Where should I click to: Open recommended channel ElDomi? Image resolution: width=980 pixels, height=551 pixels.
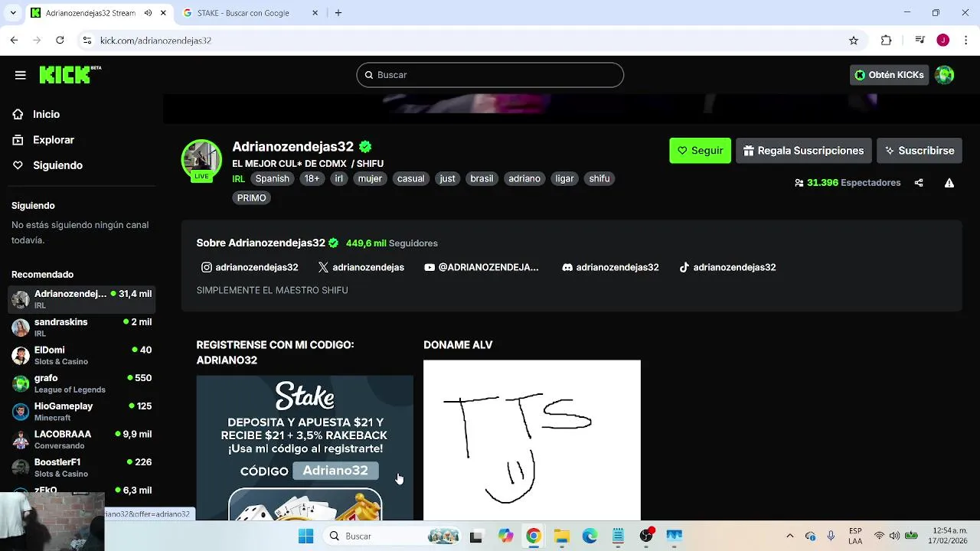pos(81,355)
